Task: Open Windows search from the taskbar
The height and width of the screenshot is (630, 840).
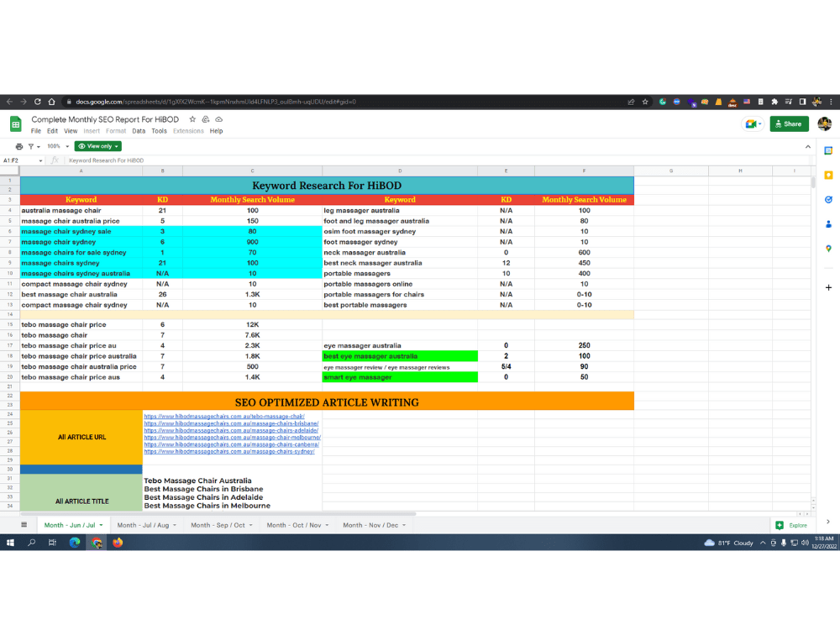Action: (x=32, y=543)
